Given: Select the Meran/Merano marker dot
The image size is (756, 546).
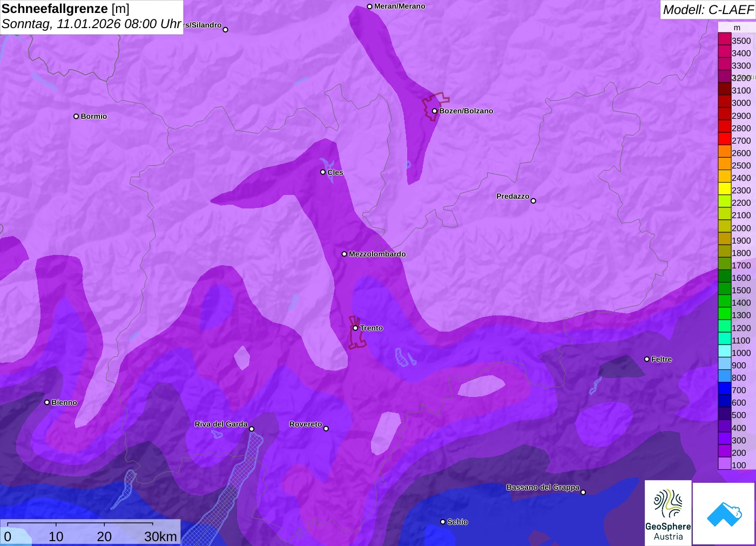Looking at the screenshot, I should (x=369, y=6).
